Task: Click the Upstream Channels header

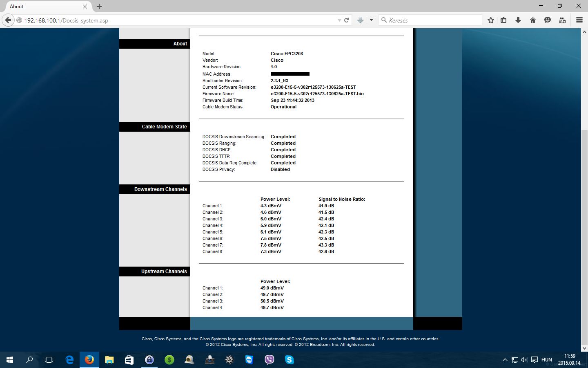Action: [155, 272]
